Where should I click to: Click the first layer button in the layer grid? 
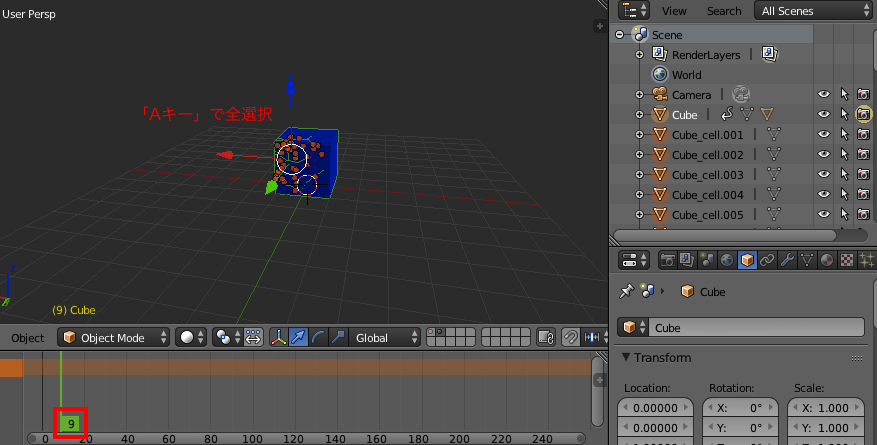pos(432,332)
